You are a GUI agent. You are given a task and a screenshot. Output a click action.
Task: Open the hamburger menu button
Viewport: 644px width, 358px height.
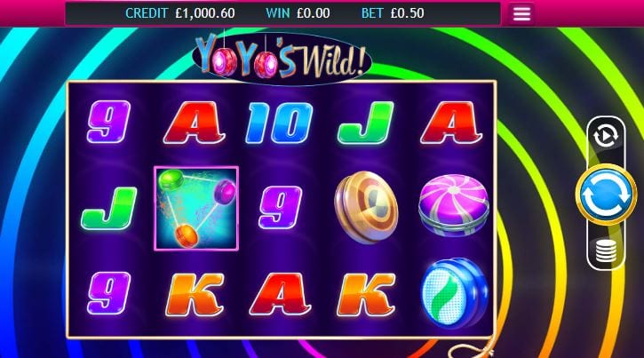(521, 13)
